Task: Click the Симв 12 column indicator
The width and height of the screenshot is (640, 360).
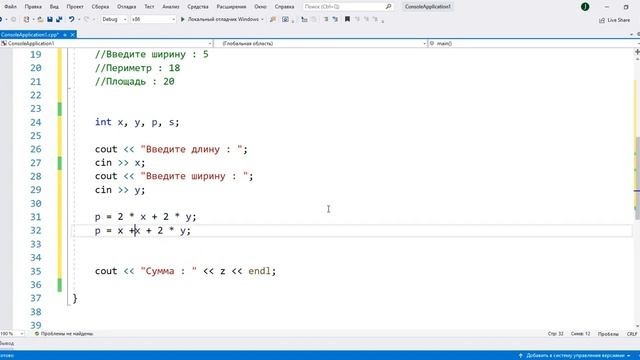Action: tap(580, 333)
